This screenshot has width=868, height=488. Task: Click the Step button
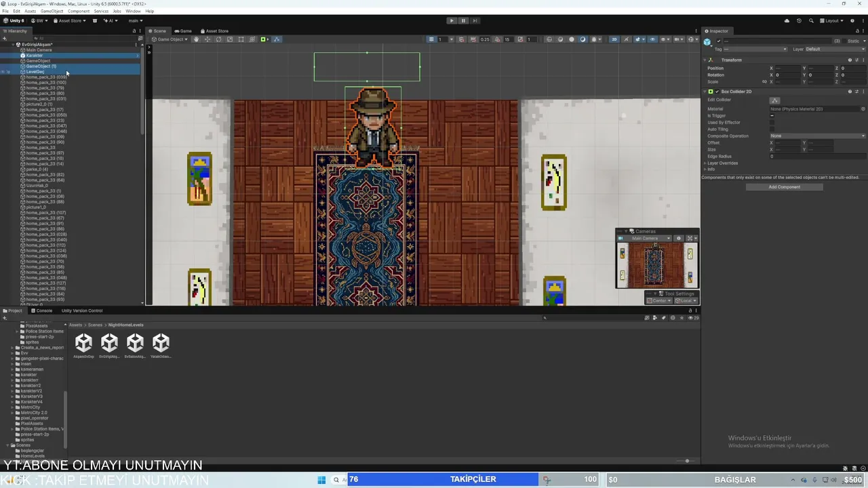tap(475, 21)
